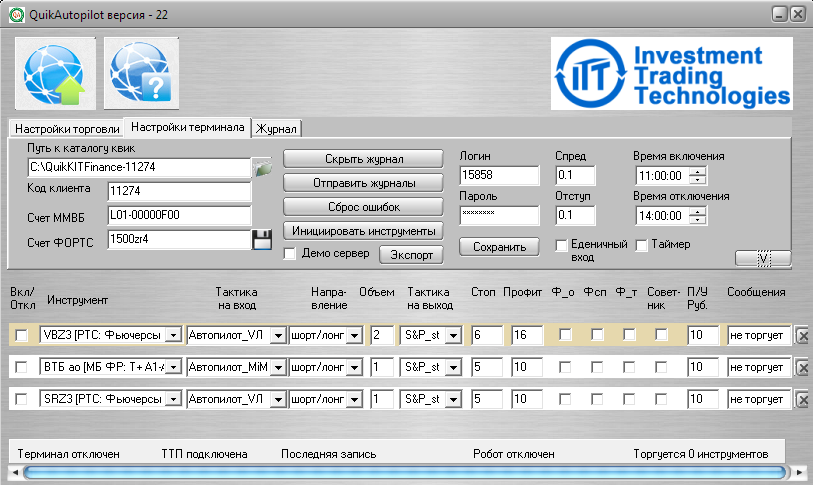Click the globe with question mark icon
Image resolution: width=813 pixels, height=485 pixels.
coord(142,73)
